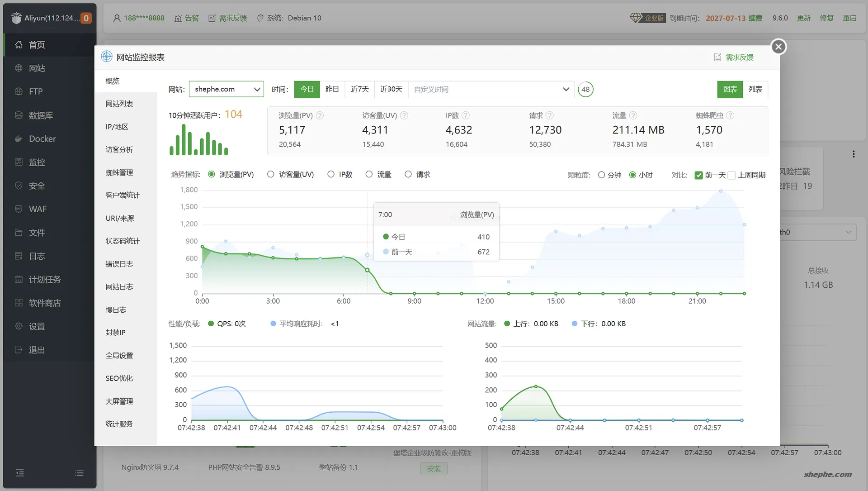
Task: Click the help icon beside 浏览量(PV)
Action: pyautogui.click(x=320, y=115)
